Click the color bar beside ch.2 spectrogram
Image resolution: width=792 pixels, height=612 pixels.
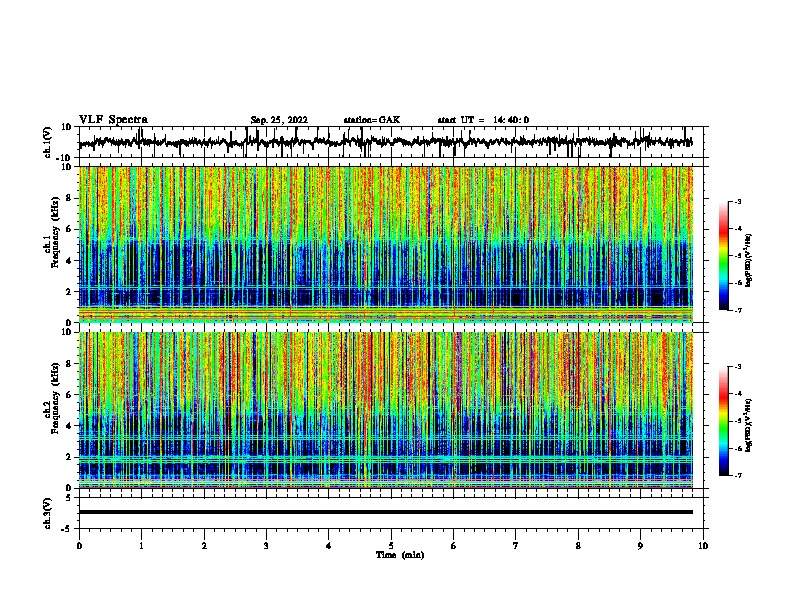pos(724,421)
